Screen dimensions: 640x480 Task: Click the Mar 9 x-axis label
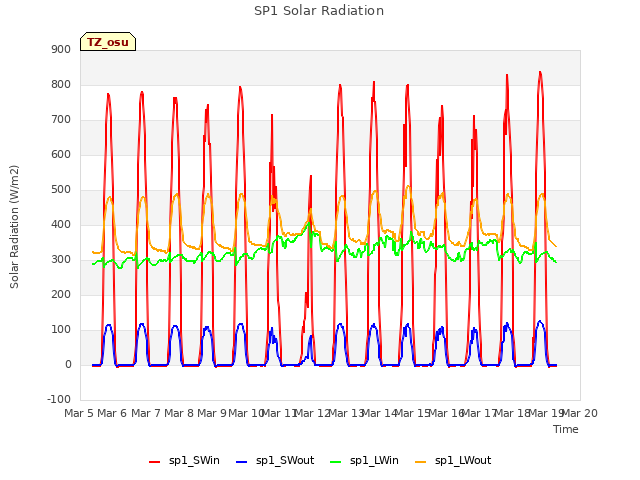point(212,413)
